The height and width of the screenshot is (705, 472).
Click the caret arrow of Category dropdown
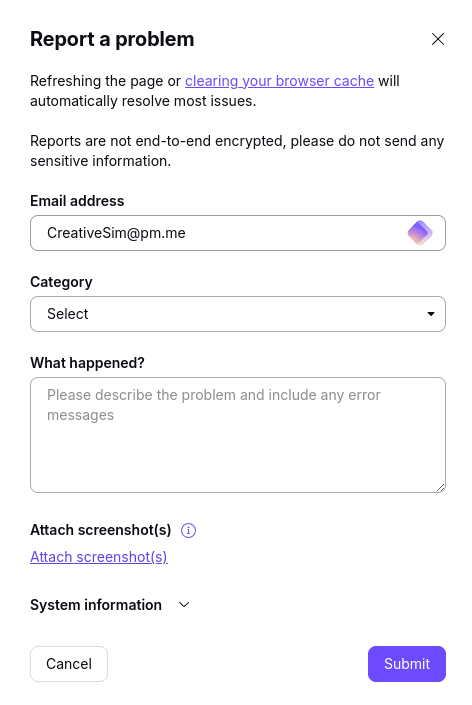(x=431, y=314)
